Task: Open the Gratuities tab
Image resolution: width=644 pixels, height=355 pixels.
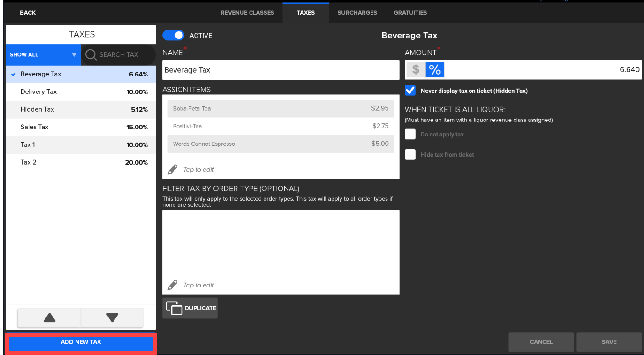Action: tap(410, 13)
